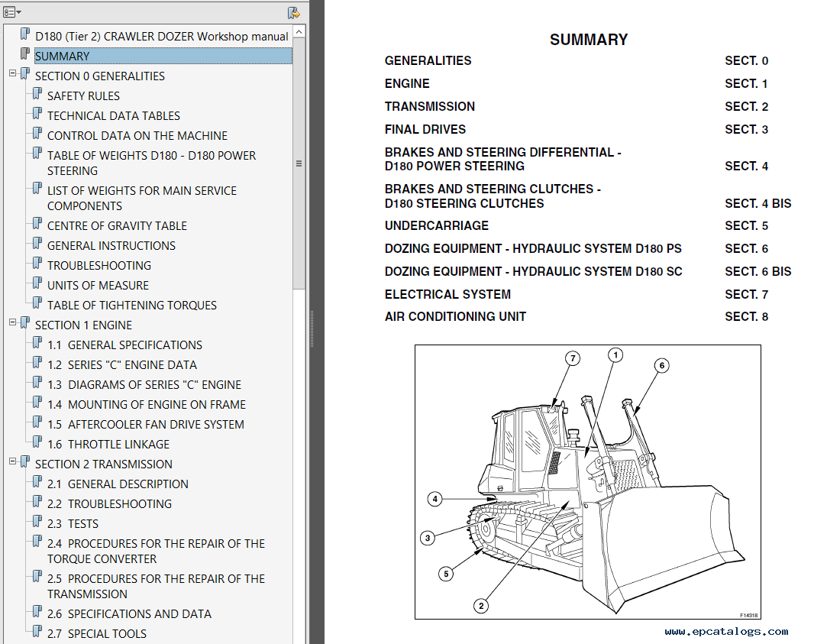Click bookmark icon beside LIST OF WEIGHTS
This screenshot has width=827, height=644.
coord(37,188)
